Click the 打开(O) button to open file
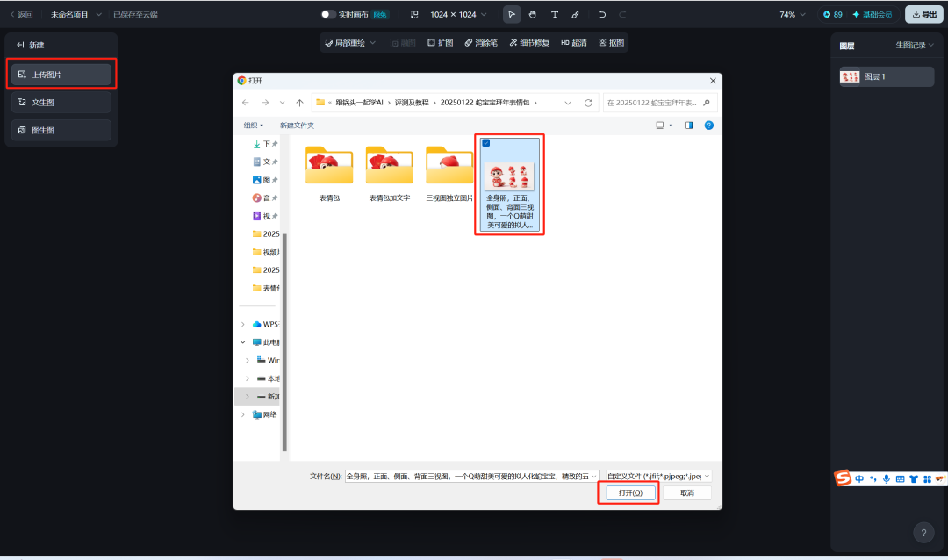Image resolution: width=948 pixels, height=560 pixels. coord(628,492)
